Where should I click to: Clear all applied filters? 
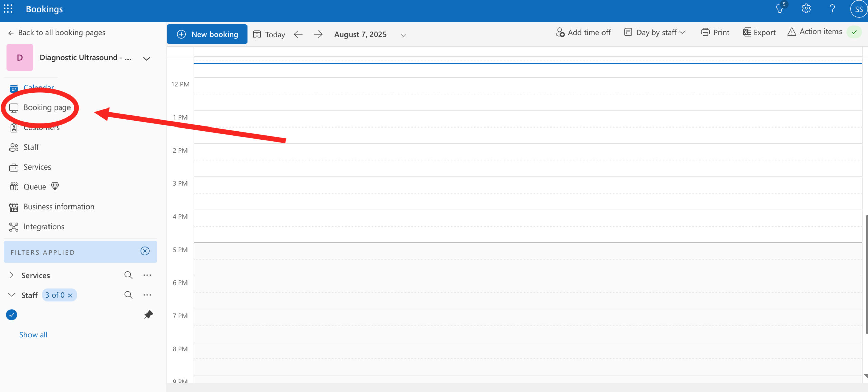coord(145,251)
